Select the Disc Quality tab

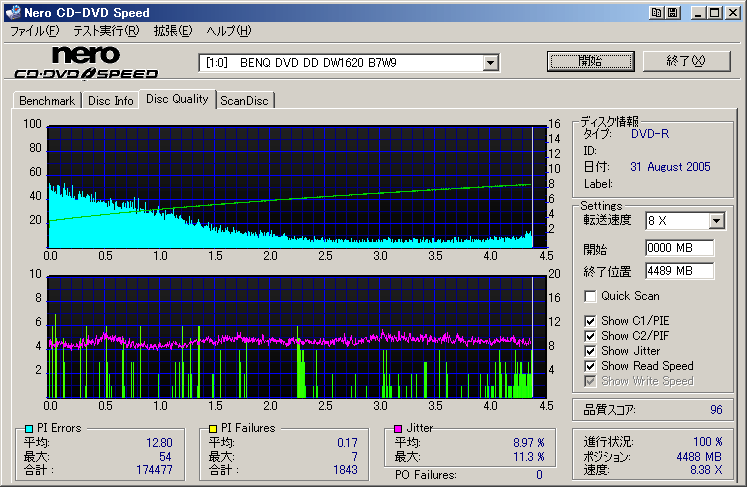(x=177, y=99)
